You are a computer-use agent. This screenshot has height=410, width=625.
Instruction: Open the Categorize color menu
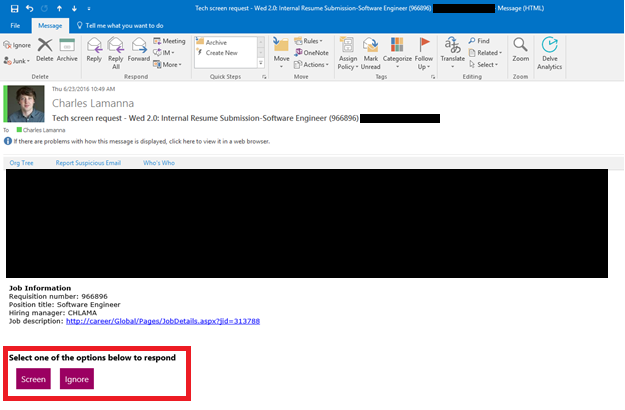pos(397,53)
